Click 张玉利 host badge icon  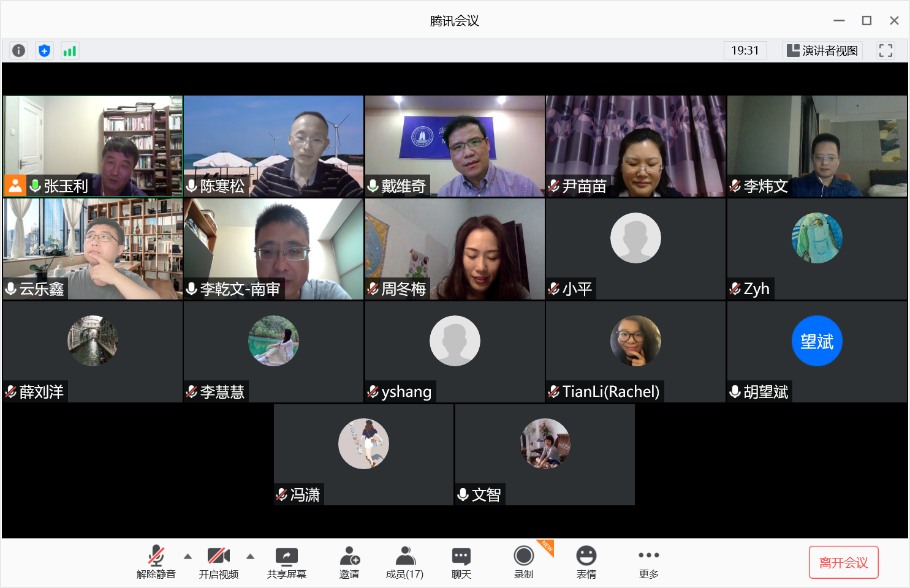[15, 185]
